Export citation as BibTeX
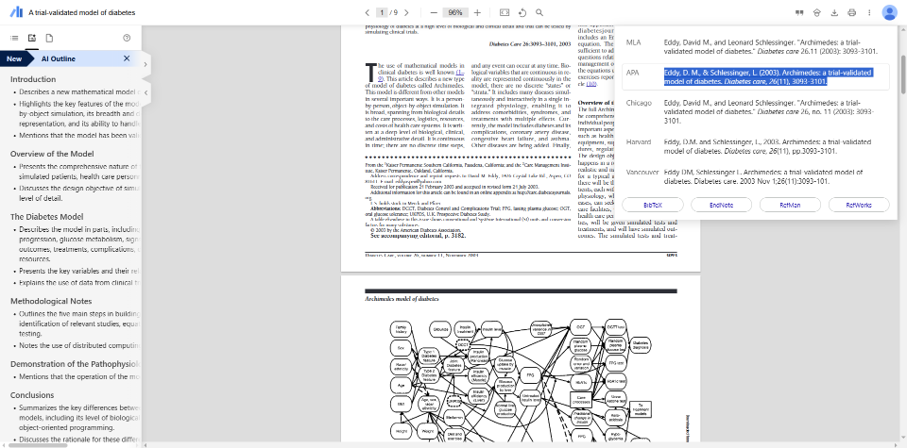The image size is (907, 448). 652,204
